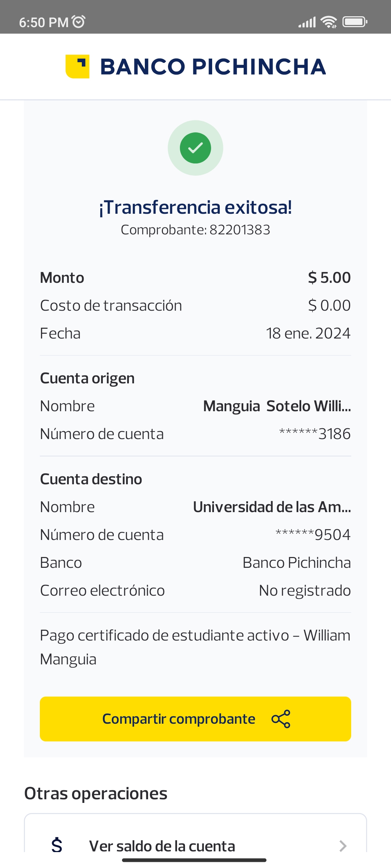Tap the Monto amount $ 5.00
The image size is (391, 868).
329,278
